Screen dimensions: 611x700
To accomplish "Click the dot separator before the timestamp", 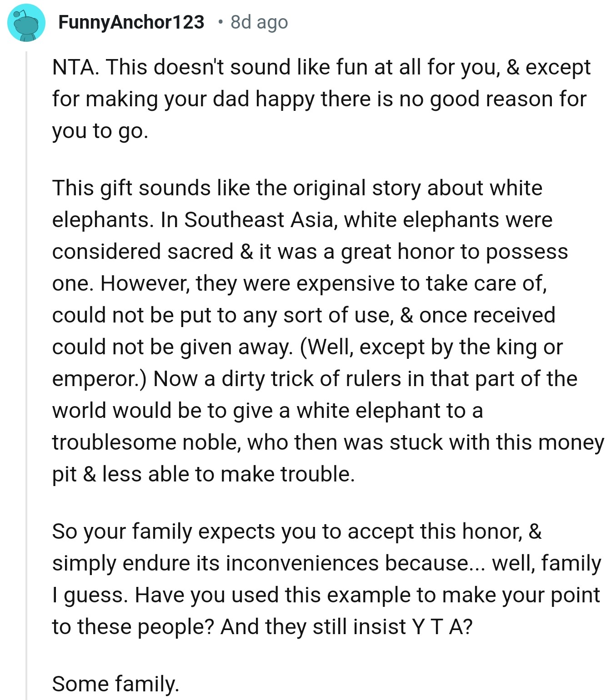I will pos(220,22).
